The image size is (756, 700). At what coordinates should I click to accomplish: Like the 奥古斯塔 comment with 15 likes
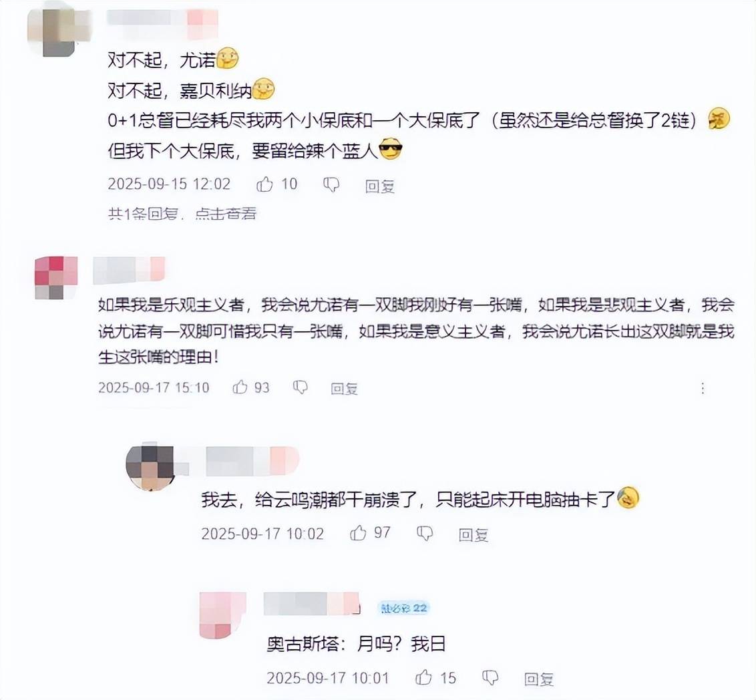point(423,677)
